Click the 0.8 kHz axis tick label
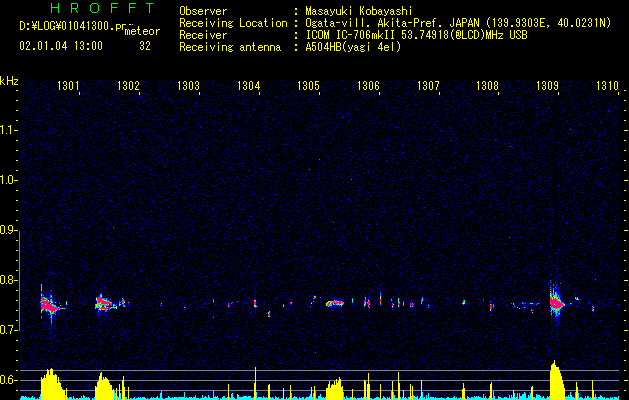Screen dimensions: 629x400 pyautogui.click(x=9, y=280)
